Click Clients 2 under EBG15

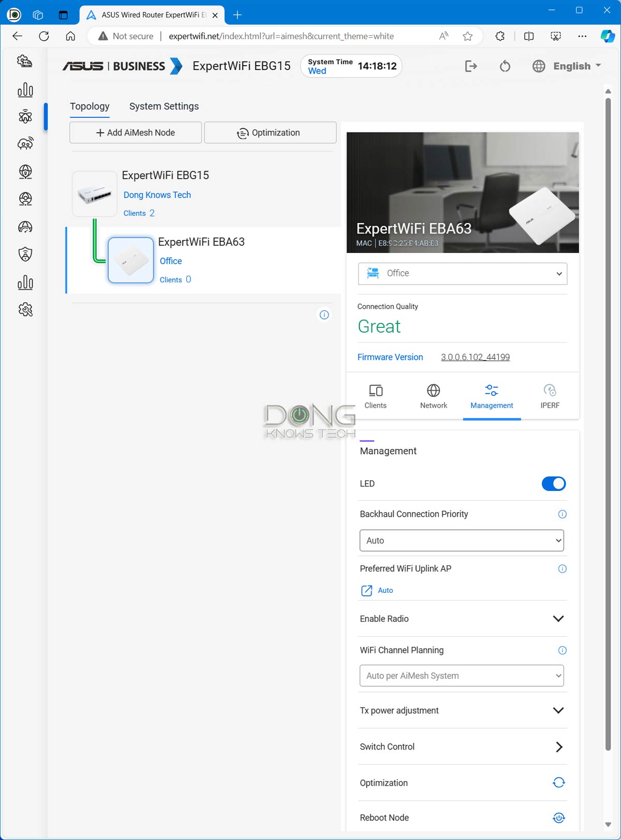point(139,213)
